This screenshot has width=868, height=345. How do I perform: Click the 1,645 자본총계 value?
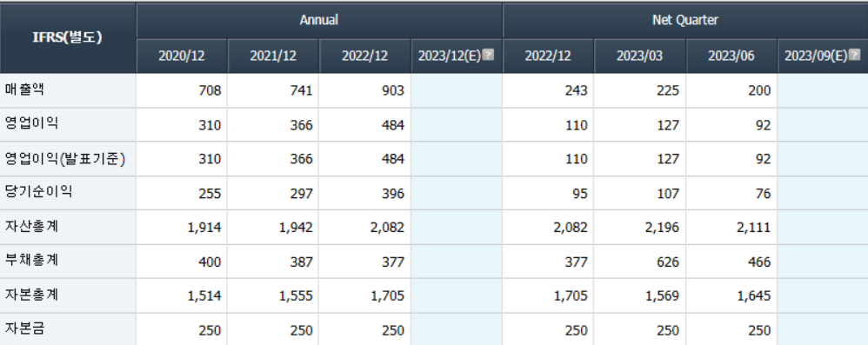[754, 296]
